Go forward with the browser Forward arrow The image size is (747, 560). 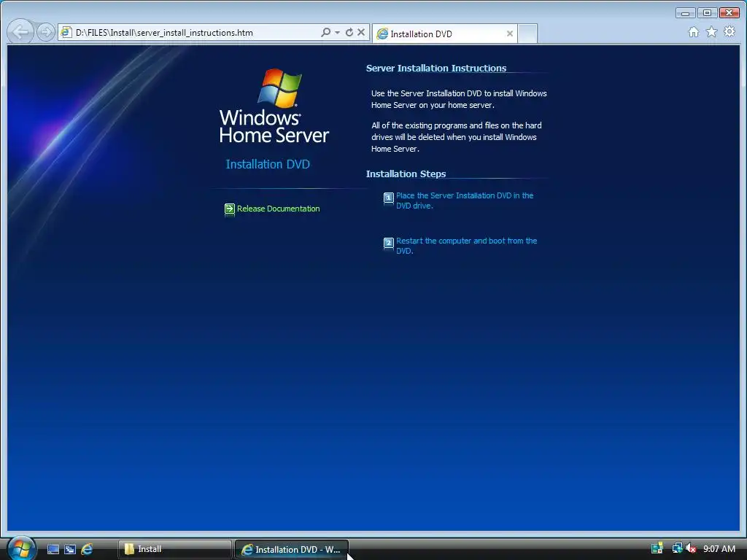point(46,32)
